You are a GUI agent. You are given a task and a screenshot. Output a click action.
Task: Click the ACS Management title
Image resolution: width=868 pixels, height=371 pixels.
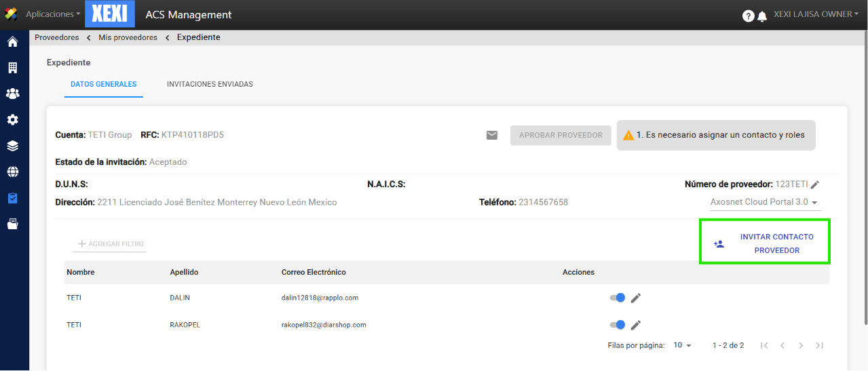point(189,14)
